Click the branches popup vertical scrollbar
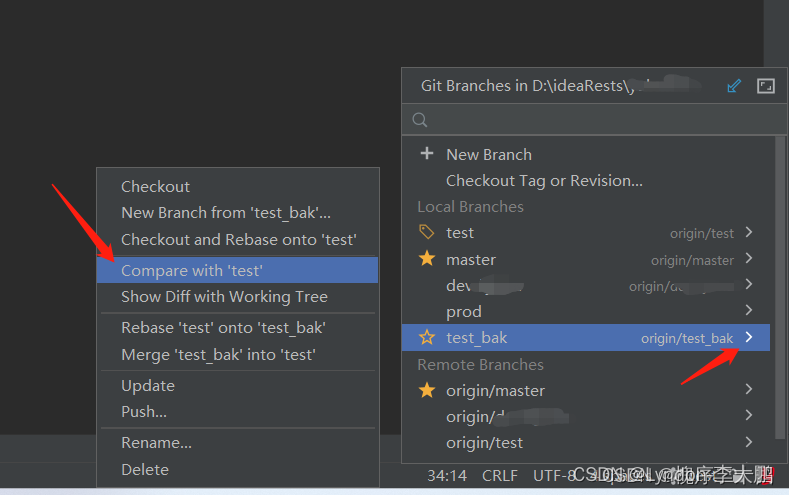The height and width of the screenshot is (495, 789). (x=780, y=282)
